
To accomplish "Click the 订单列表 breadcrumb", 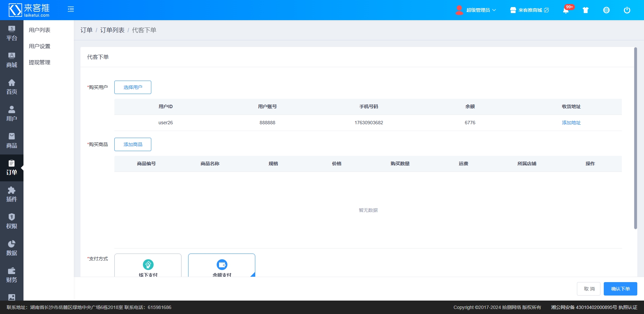I will pos(112,30).
